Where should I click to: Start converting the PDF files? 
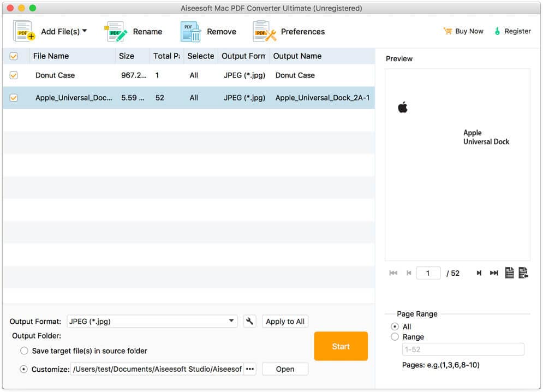[341, 346]
